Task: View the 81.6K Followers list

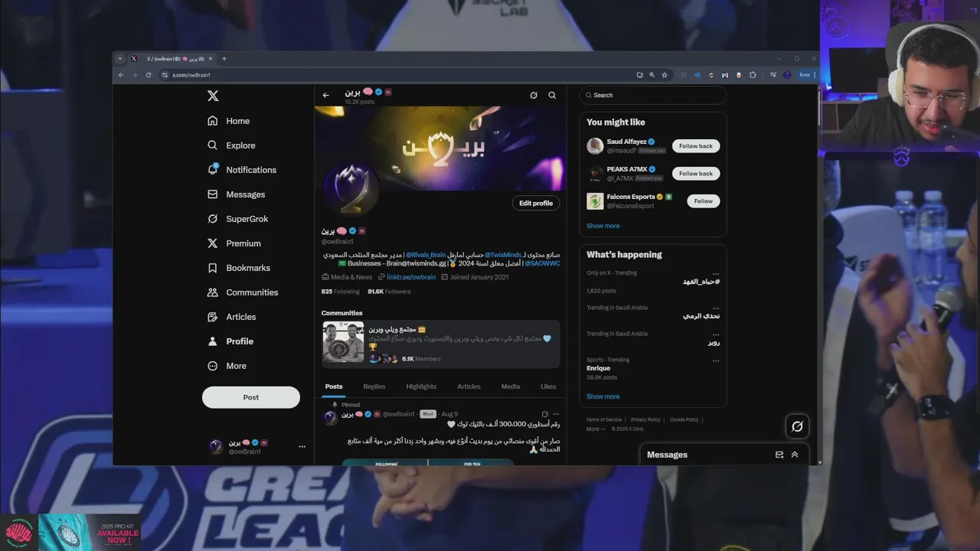Action: (x=389, y=292)
